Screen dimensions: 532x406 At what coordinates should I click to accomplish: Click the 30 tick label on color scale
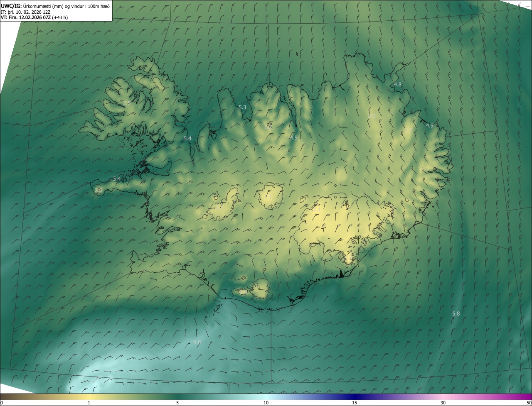pos(443,403)
